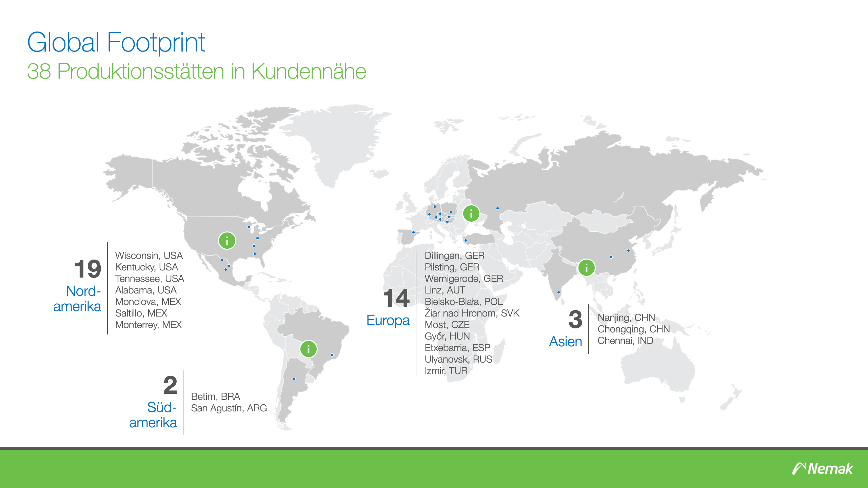Screen dimensions: 868x488
Task: Click 'Monterrey, MEX' in the list
Action: click(149, 325)
